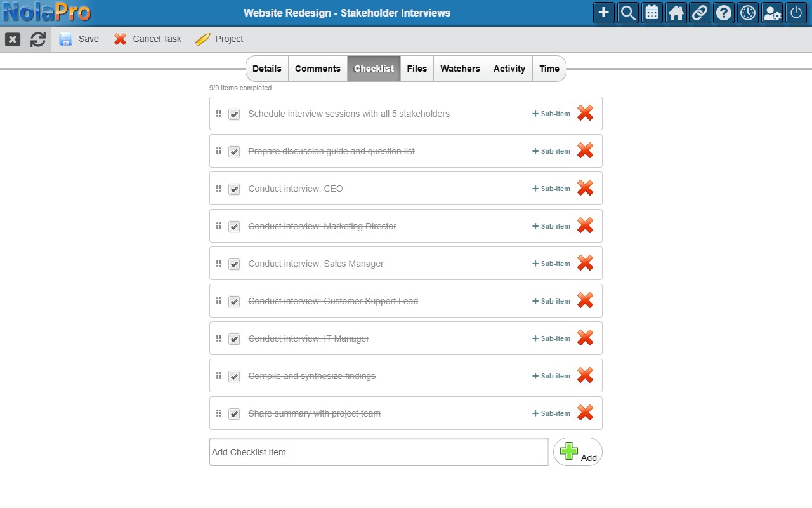Click 'Website Redesign - Stakeholder Interviews' title
This screenshot has height=508, width=812.
(347, 13)
